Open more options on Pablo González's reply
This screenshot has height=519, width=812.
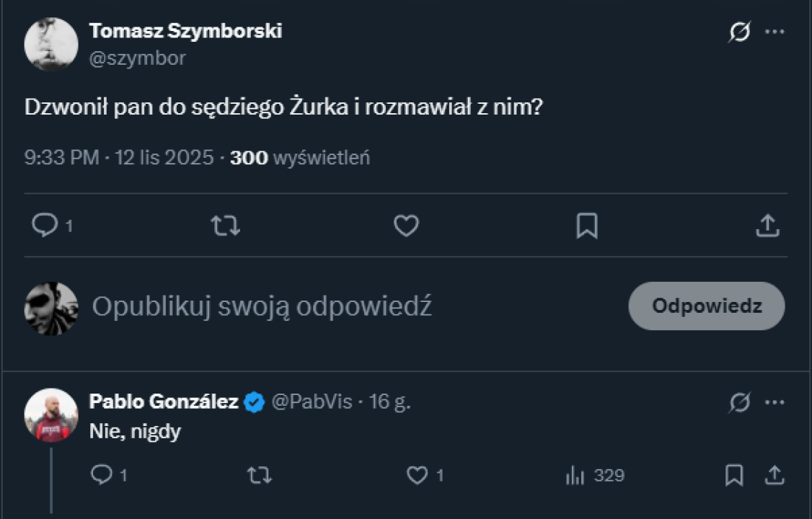(775, 402)
